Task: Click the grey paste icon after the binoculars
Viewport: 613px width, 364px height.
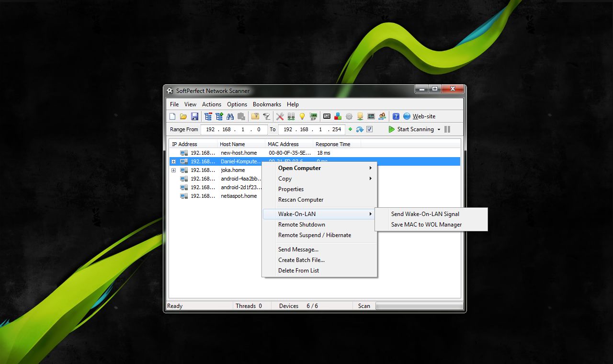Action: [241, 116]
